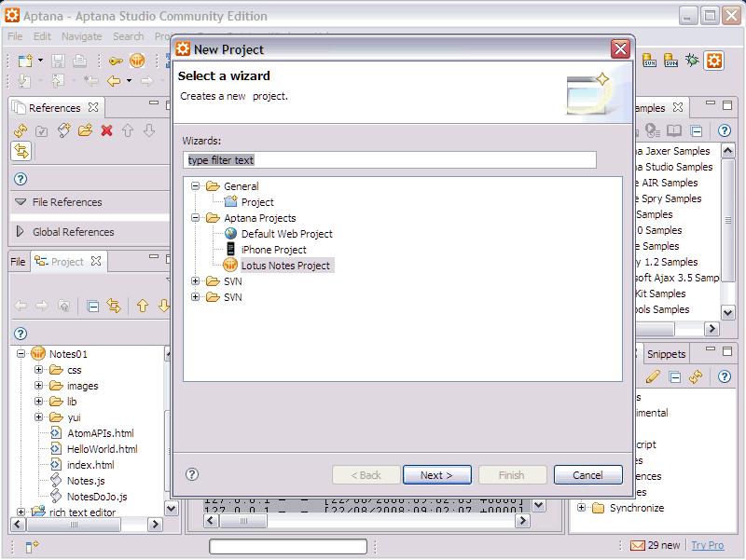Click the up arrow icon in References toolbar

click(x=128, y=130)
